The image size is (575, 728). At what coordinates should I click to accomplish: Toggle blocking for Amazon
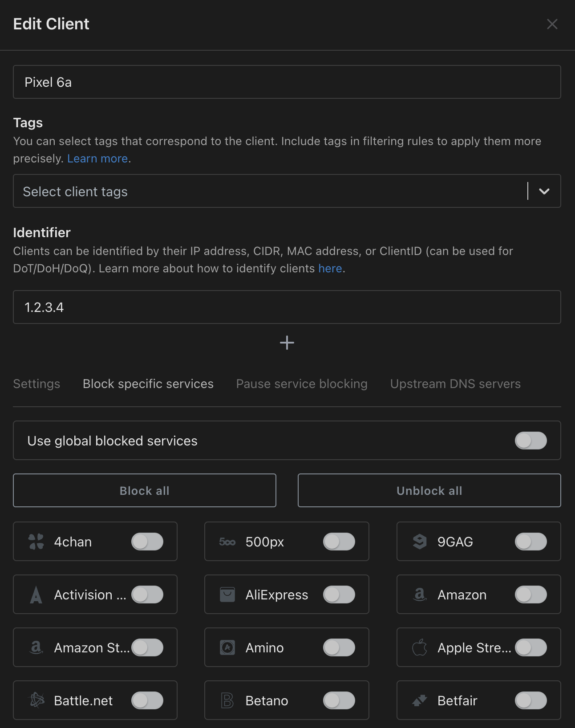pyautogui.click(x=530, y=595)
